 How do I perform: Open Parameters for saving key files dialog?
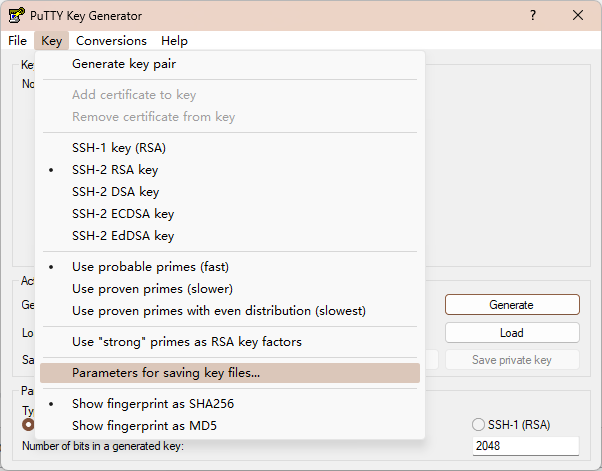[166, 373]
